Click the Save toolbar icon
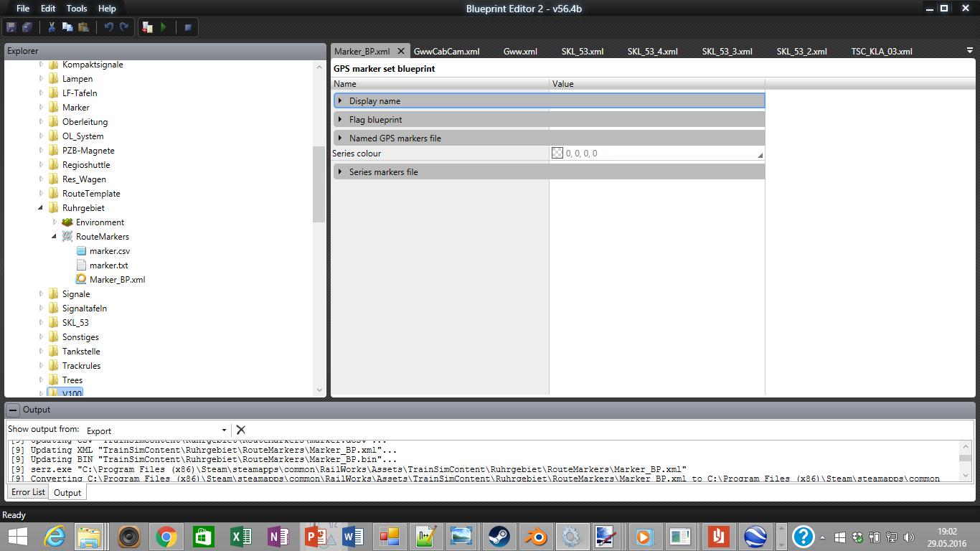 coord(11,27)
